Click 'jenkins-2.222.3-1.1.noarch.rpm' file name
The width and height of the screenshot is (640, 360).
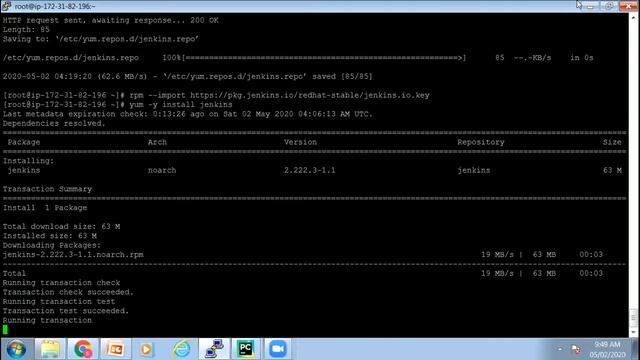pyautogui.click(x=73, y=255)
